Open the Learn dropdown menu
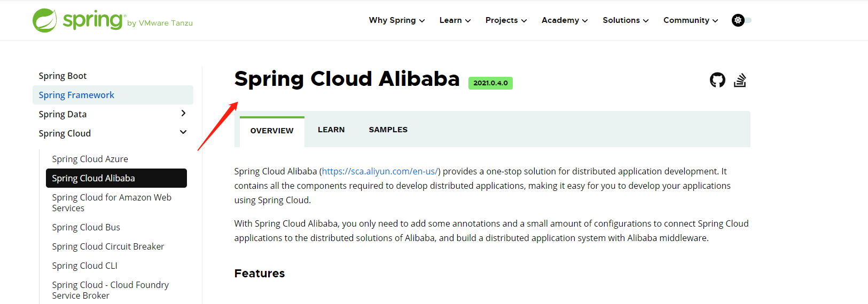 (x=455, y=20)
